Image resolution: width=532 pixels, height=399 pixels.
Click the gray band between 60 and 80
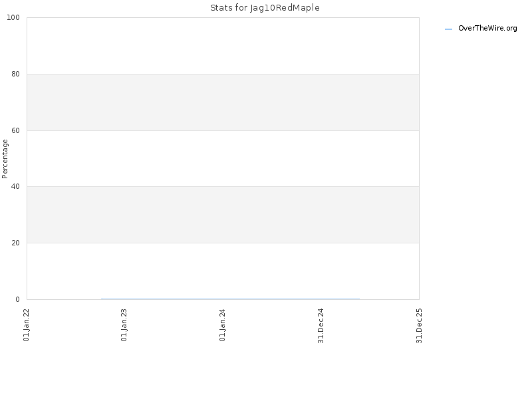(223, 102)
